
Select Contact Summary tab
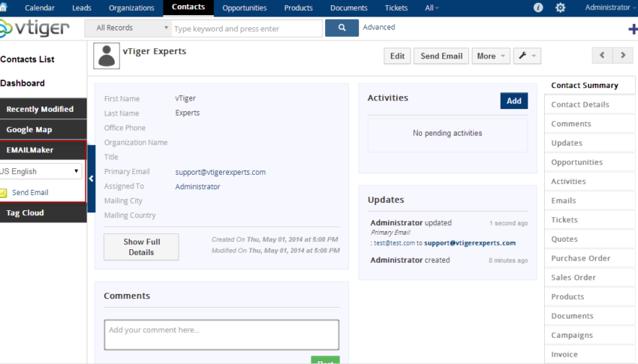tap(589, 86)
